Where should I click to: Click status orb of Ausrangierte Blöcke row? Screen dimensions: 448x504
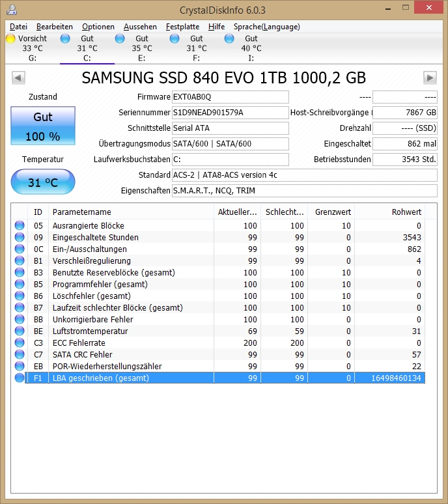pos(20,225)
